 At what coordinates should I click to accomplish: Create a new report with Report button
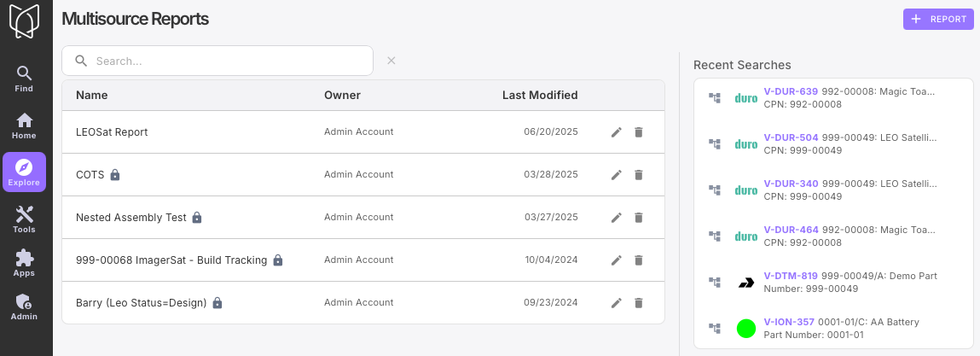[x=938, y=20]
